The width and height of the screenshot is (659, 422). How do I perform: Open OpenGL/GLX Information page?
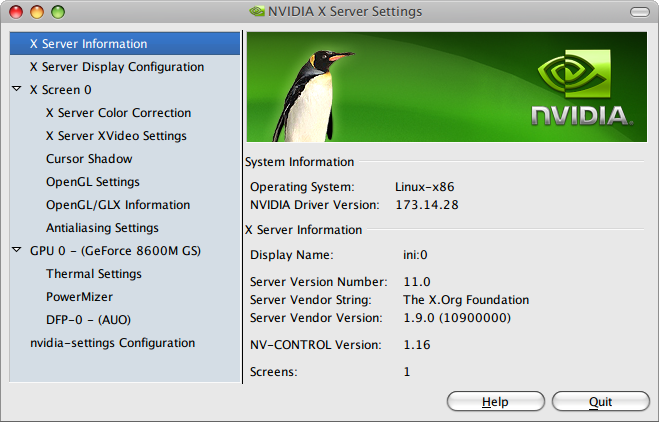(118, 205)
